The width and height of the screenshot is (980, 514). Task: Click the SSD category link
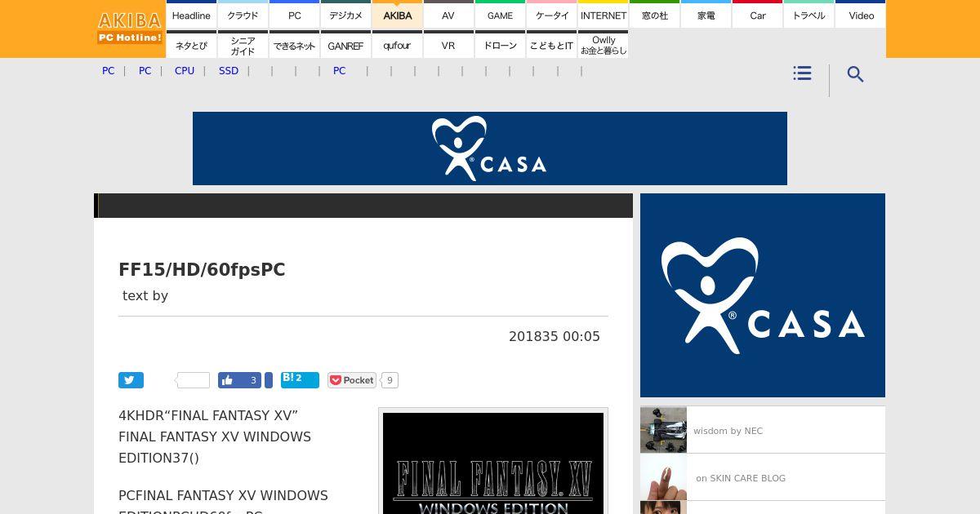click(x=229, y=71)
